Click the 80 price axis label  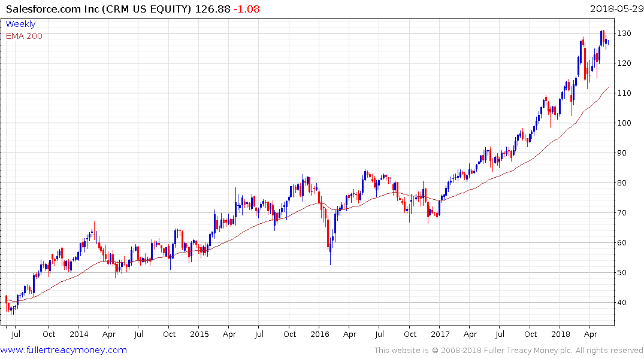622,183
